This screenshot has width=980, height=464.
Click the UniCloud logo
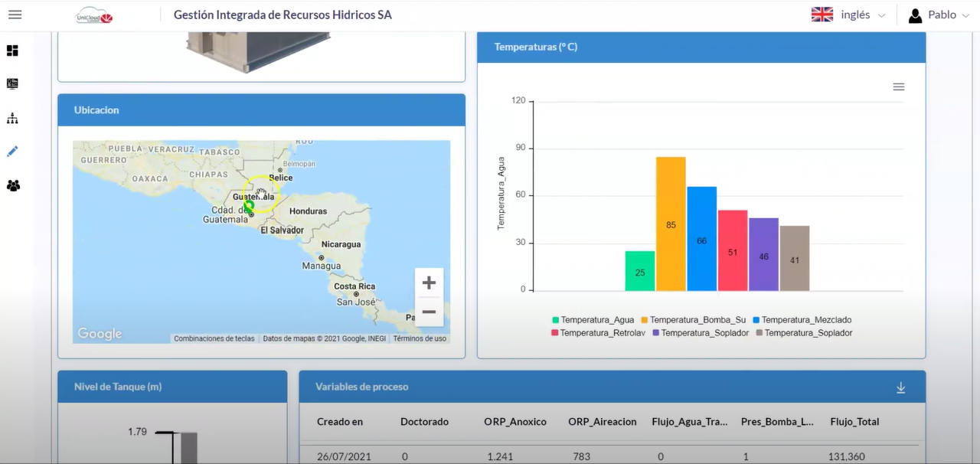coord(94,15)
